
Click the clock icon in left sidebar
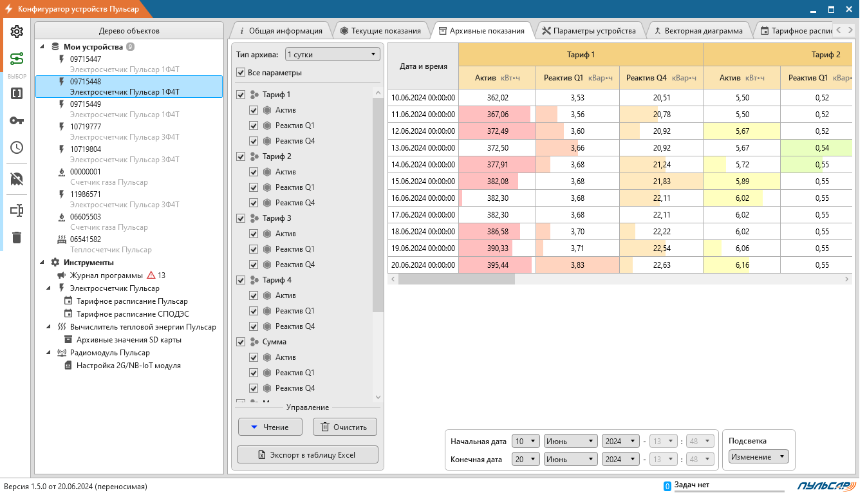click(x=17, y=147)
